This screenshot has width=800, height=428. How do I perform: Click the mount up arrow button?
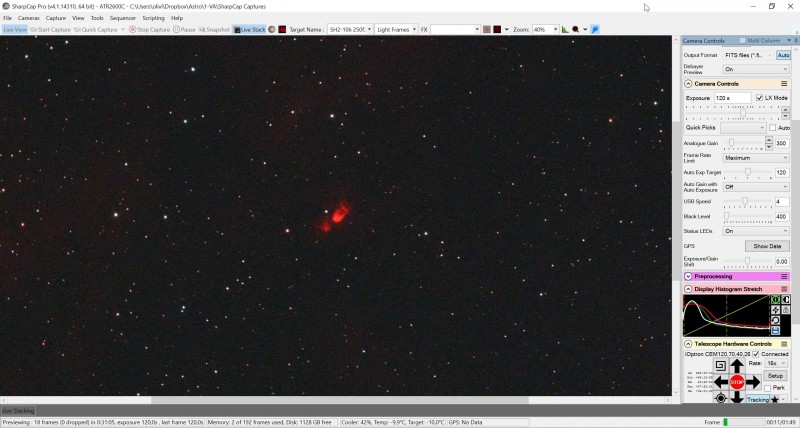[737, 366]
